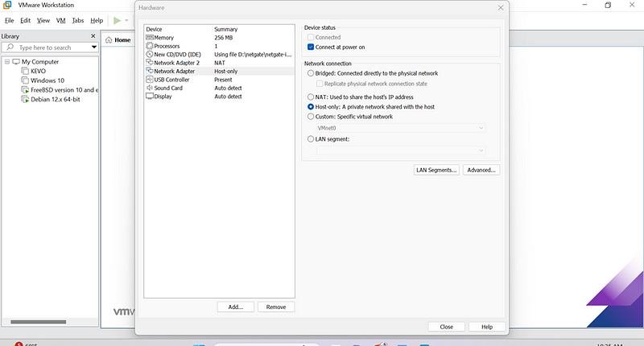This screenshot has width=644, height=346.
Task: Collapse the My Computer tree node
Action: (x=7, y=62)
